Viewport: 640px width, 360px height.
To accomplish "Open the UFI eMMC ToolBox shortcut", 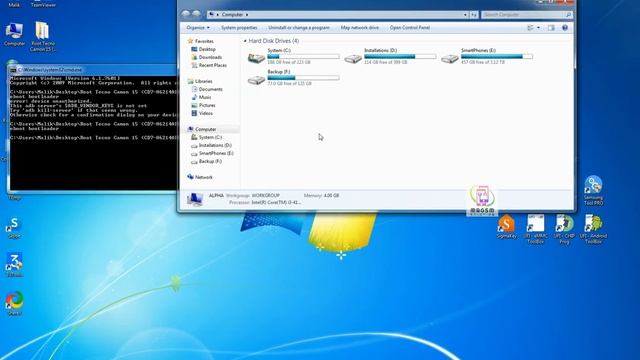I will click(535, 229).
